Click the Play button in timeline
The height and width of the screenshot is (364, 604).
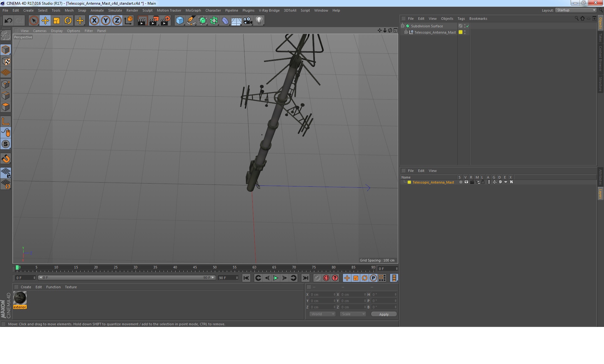point(276,278)
